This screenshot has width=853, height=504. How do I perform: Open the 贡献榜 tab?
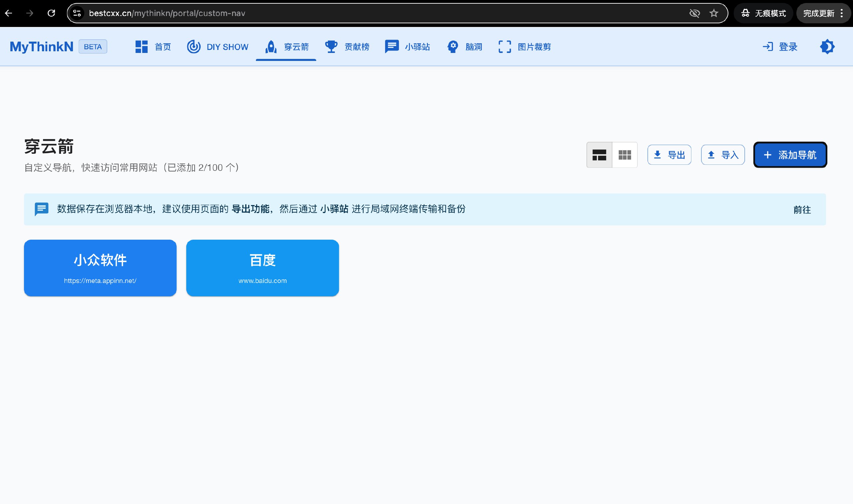(347, 47)
